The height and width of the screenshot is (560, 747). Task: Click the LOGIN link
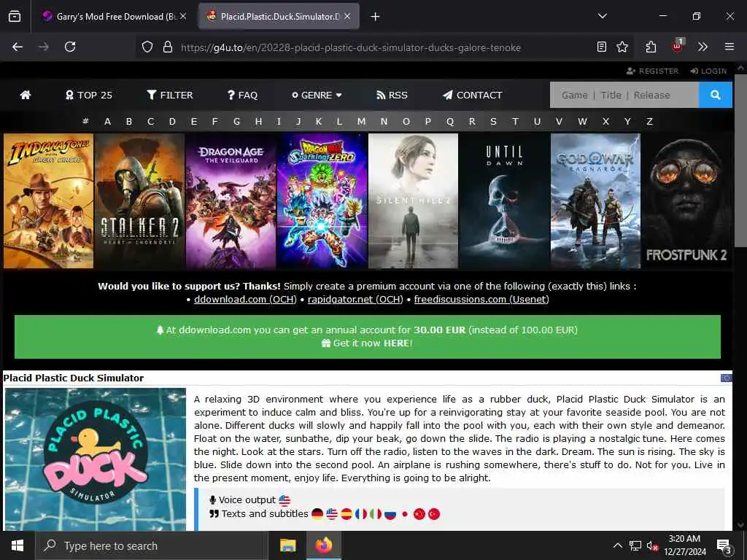point(708,71)
